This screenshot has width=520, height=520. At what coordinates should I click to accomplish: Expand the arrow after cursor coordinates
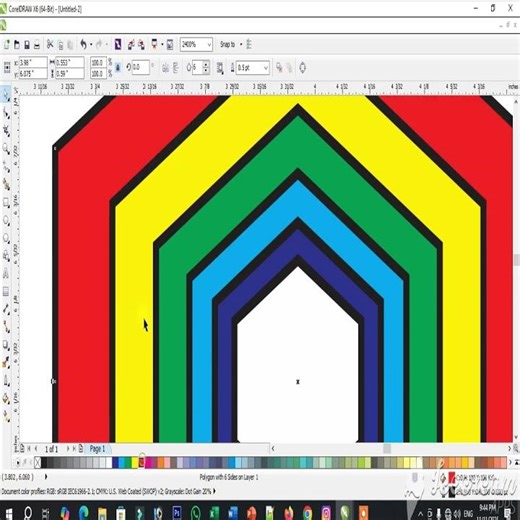point(46,477)
